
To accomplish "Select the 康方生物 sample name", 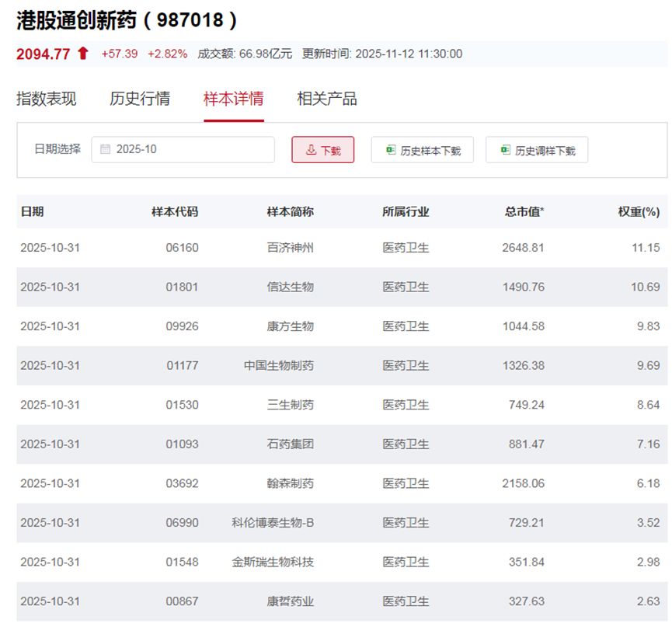I will 291,326.
